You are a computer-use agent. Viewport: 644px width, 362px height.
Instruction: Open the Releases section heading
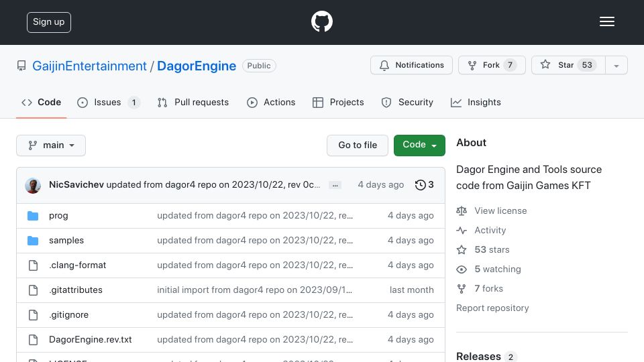(x=478, y=356)
